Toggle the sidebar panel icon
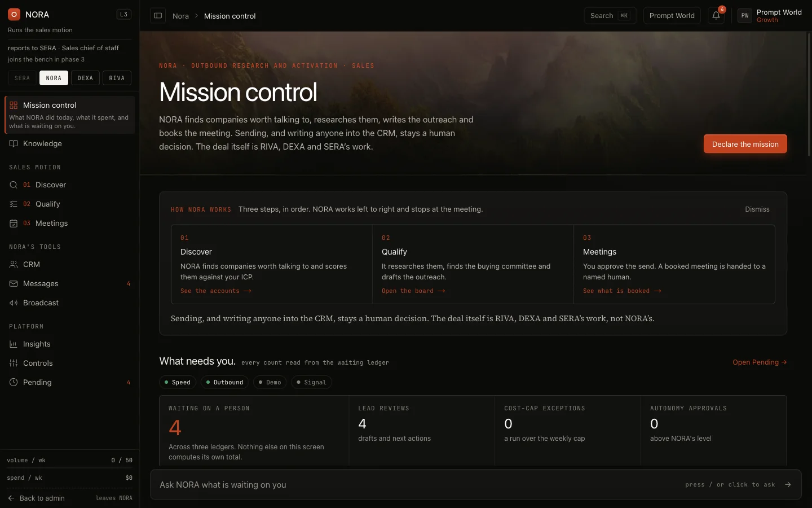The height and width of the screenshot is (508, 812). tap(158, 16)
